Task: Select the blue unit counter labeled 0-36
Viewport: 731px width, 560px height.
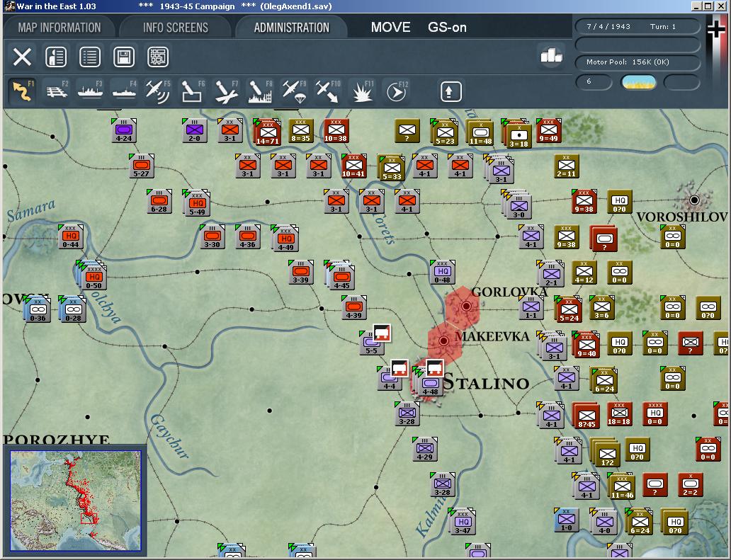Action: 38,309
